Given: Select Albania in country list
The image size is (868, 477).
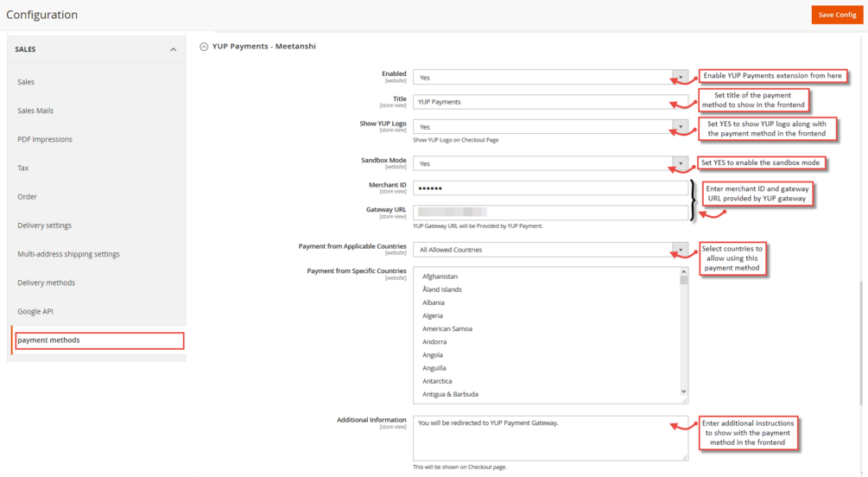Looking at the screenshot, I should pyautogui.click(x=433, y=302).
